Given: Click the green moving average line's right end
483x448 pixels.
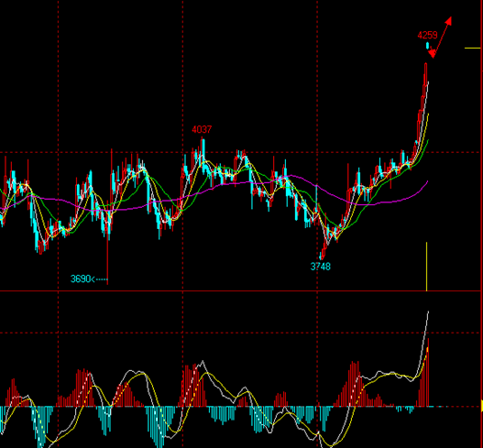Looking at the screenshot, I should point(428,141).
